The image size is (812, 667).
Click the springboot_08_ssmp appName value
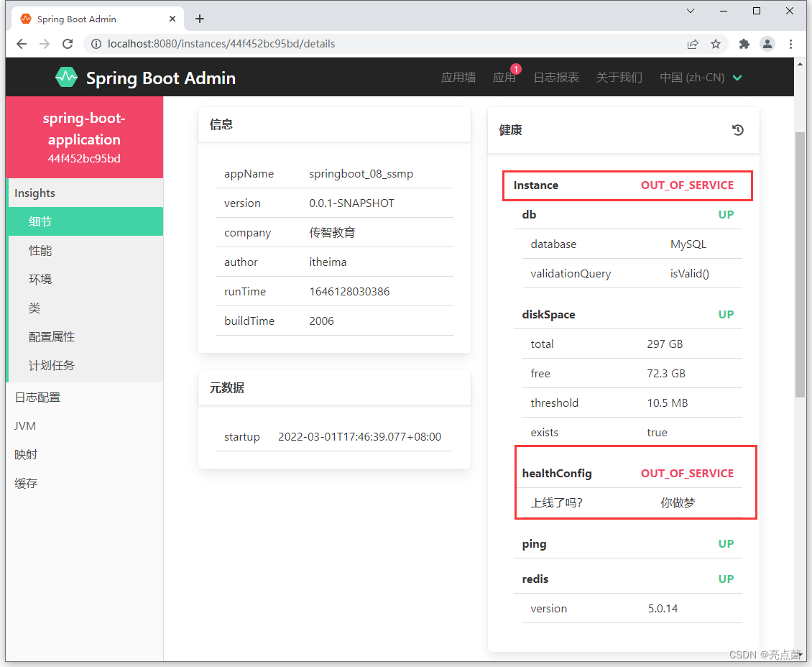point(361,174)
